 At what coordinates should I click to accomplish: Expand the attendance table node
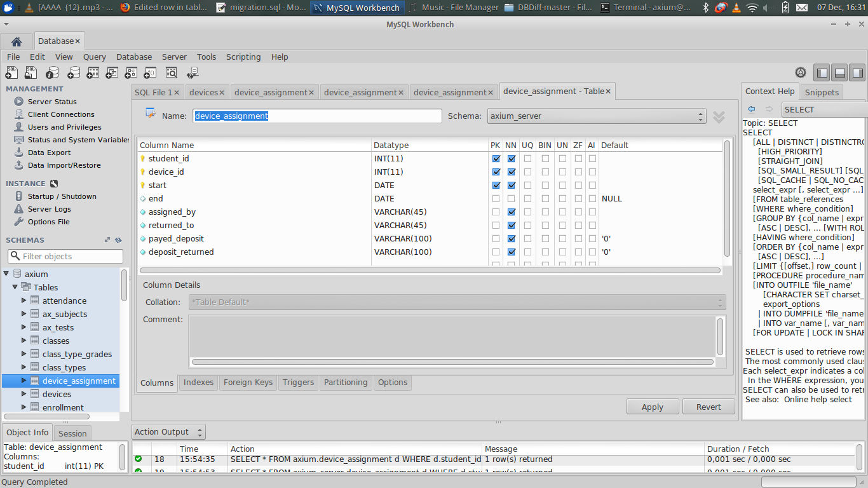(x=24, y=301)
